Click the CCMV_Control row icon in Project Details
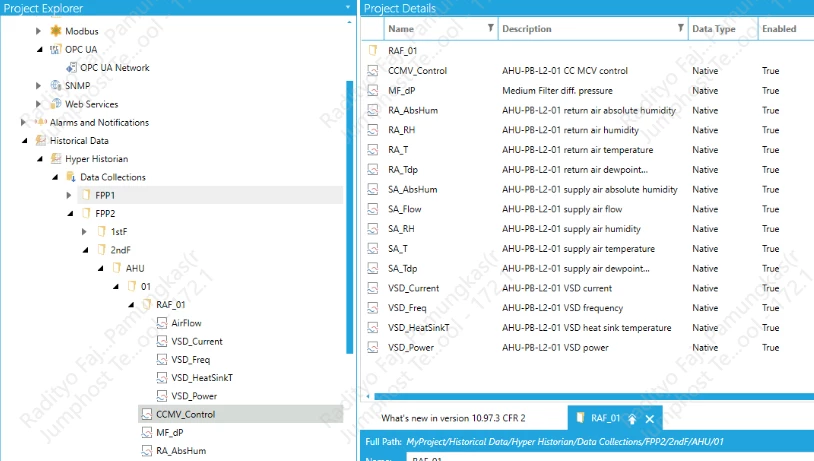The image size is (814, 461). click(x=373, y=71)
